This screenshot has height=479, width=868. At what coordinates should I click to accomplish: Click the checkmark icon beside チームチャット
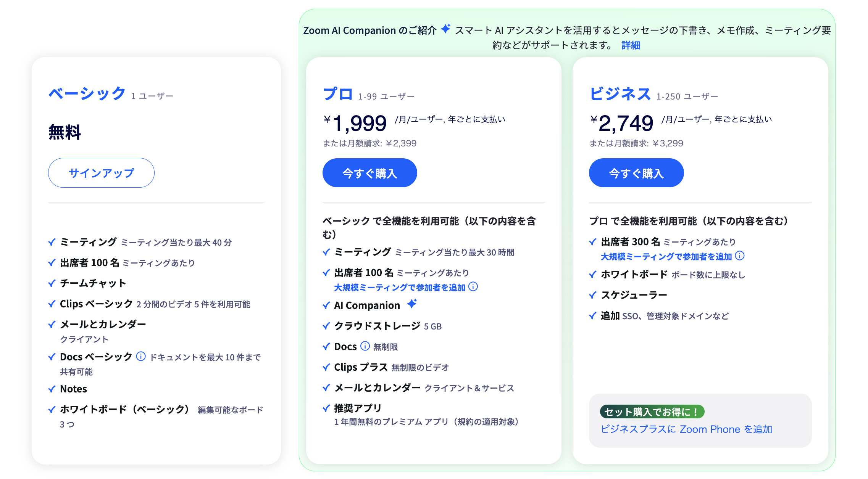pyautogui.click(x=52, y=283)
